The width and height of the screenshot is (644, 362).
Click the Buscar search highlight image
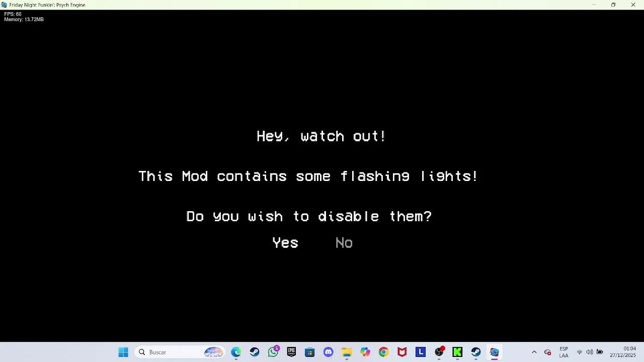tap(214, 352)
